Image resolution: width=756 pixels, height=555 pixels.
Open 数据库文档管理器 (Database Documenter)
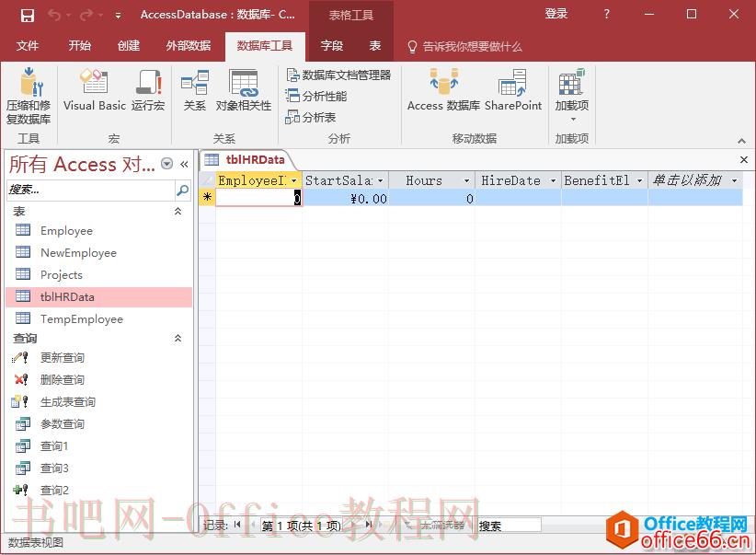coord(338,75)
